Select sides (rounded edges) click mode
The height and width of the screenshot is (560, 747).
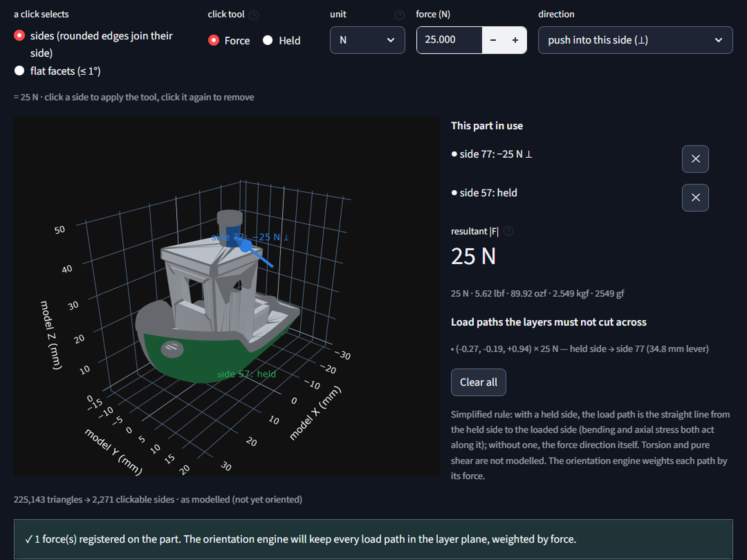(19, 36)
